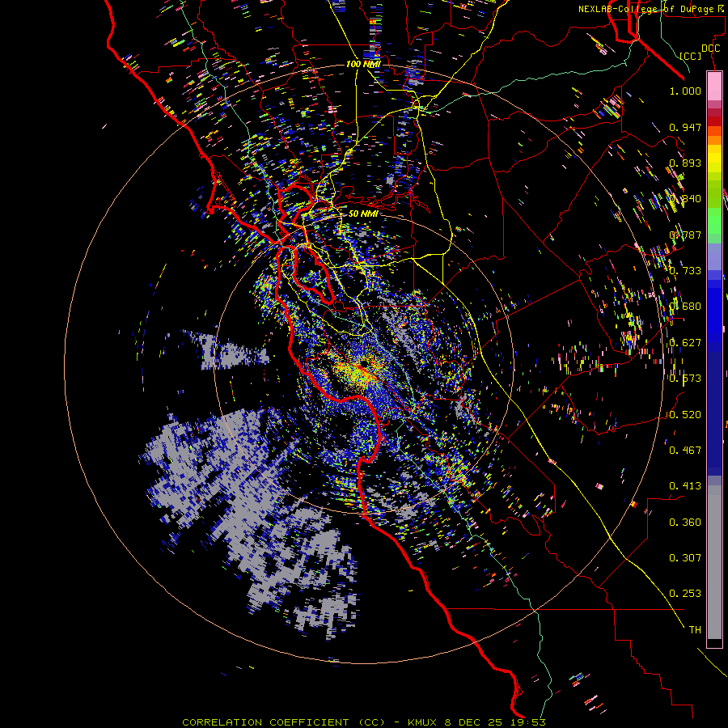Select the 0.787 scale value

point(685,235)
